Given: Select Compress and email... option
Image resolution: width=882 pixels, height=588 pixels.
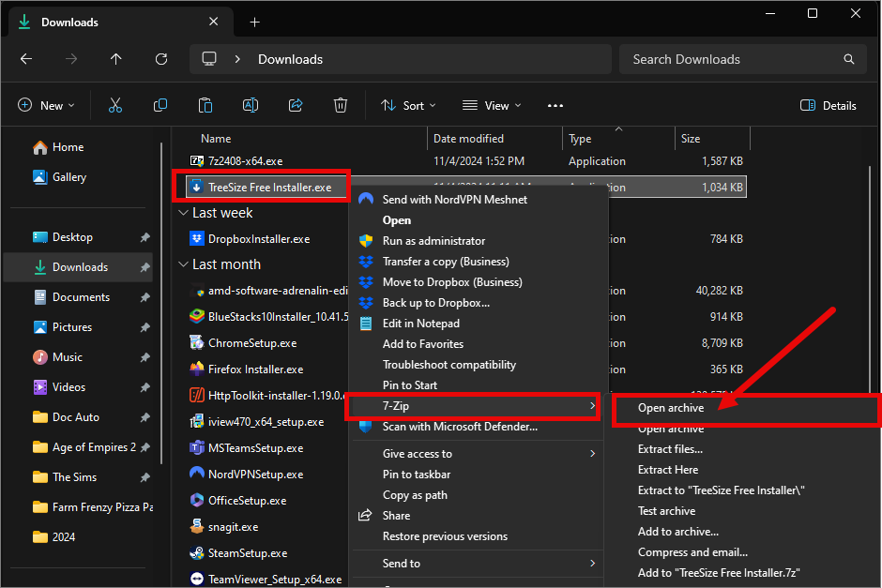Looking at the screenshot, I should point(692,552).
